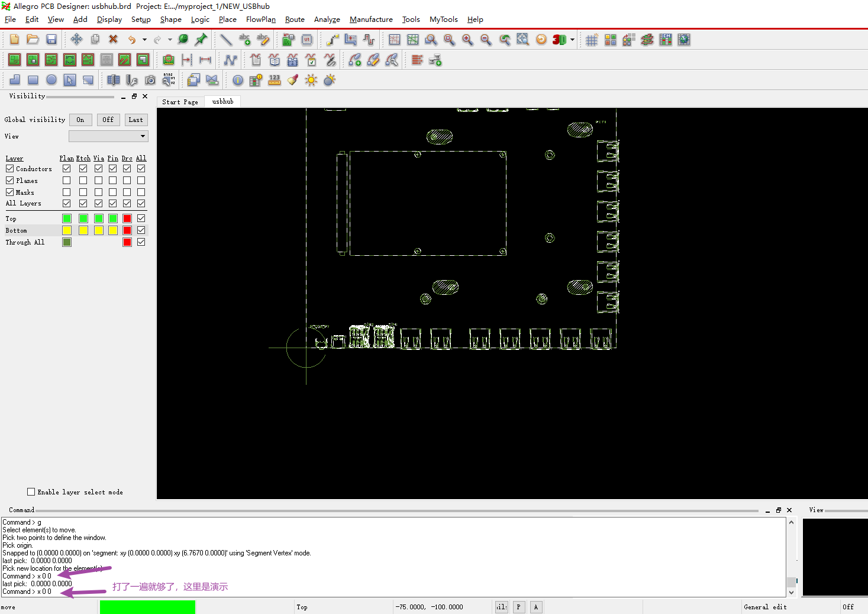The height and width of the screenshot is (614, 868).
Task: Click the Copy tool icon
Action: tap(95, 40)
